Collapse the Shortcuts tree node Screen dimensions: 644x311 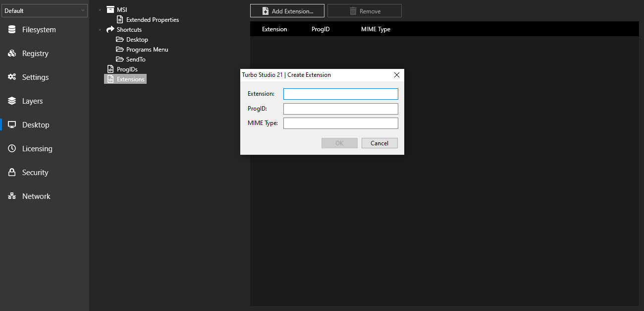coord(100,30)
